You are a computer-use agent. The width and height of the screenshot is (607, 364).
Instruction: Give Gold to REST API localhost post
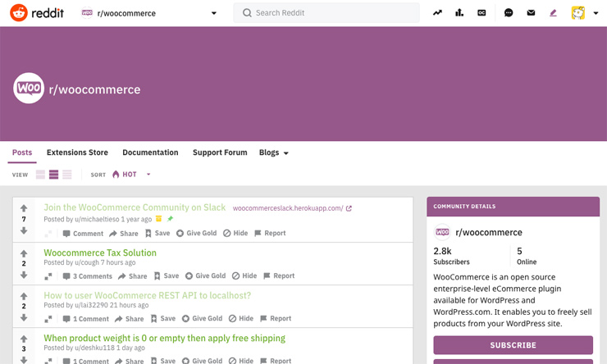click(x=202, y=319)
